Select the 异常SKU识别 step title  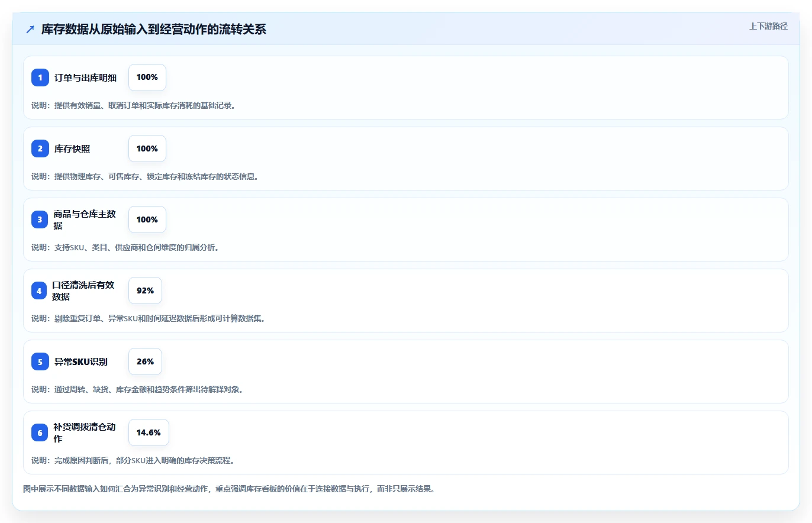(x=81, y=361)
